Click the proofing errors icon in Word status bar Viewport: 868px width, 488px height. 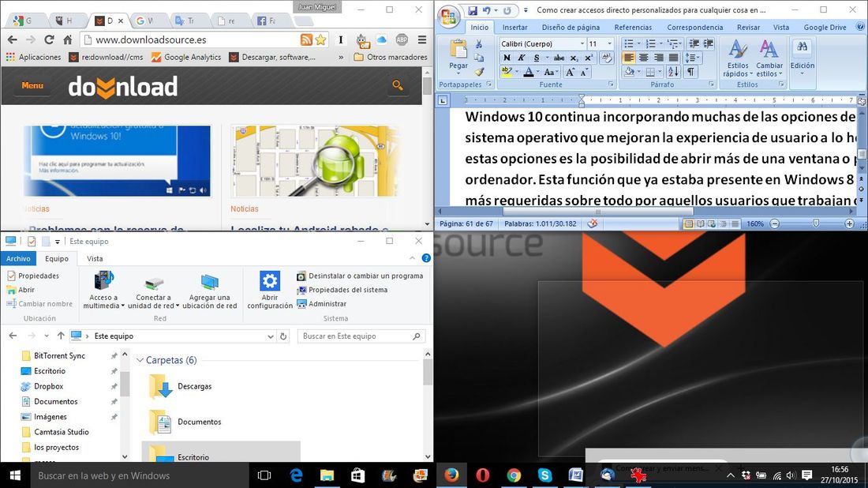click(x=593, y=223)
